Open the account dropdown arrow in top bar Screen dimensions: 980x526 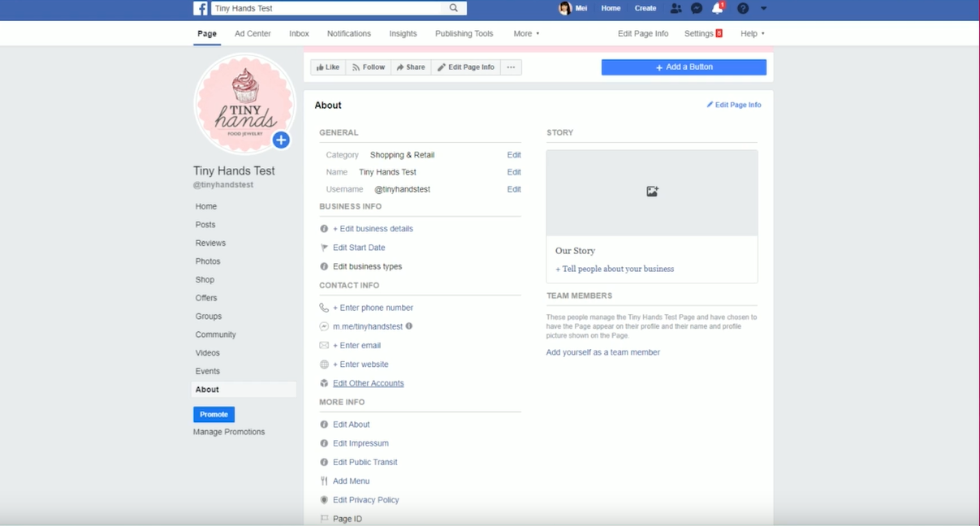(x=762, y=8)
